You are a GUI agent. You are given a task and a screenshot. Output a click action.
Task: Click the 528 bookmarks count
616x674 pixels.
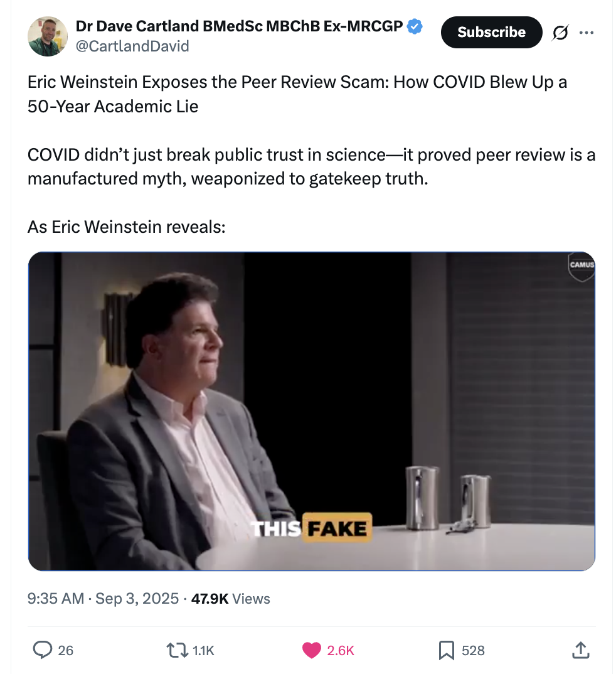[x=473, y=650]
